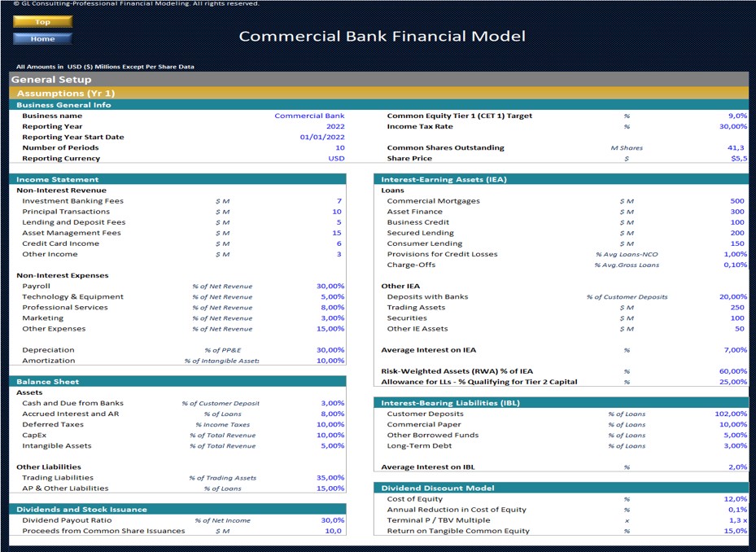
Task: Edit the Reporting Year value 2022
Action: [334, 126]
